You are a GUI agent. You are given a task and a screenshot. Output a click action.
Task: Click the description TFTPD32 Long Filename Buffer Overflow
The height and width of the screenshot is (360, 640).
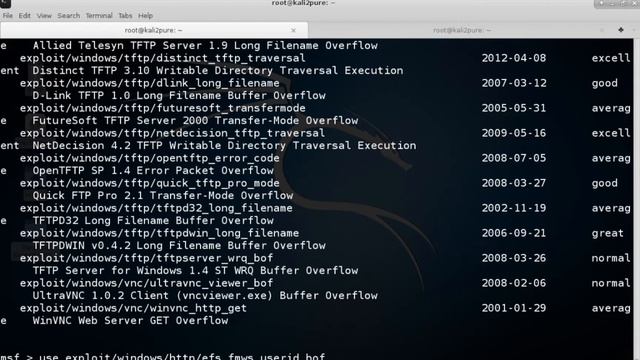(153, 220)
